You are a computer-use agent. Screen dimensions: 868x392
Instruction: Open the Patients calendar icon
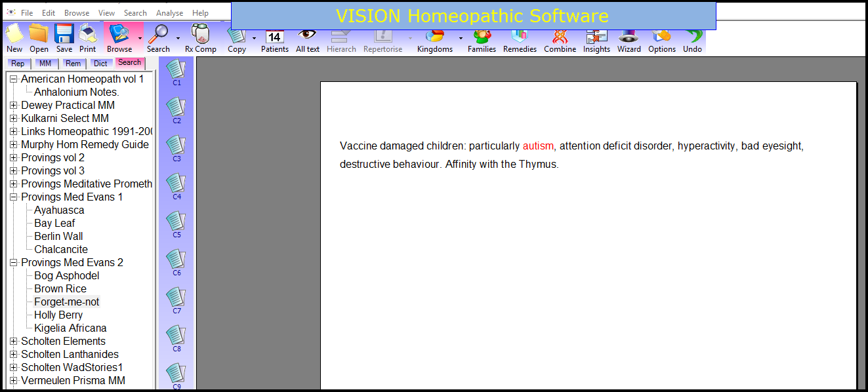click(274, 38)
